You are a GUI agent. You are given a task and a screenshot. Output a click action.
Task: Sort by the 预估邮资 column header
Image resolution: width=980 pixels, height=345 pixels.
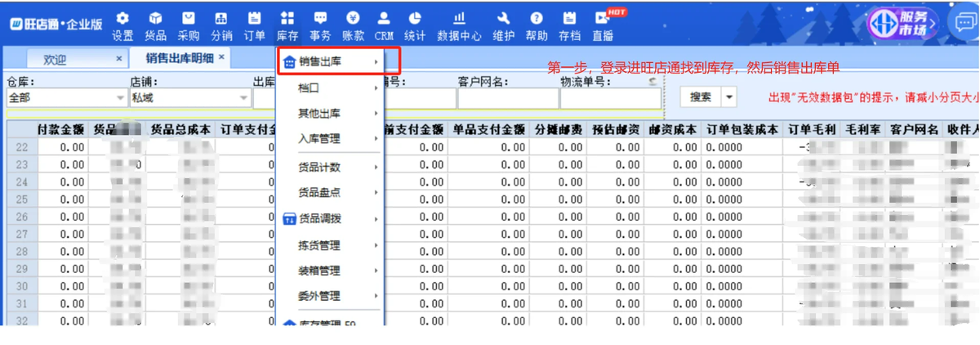[616, 129]
